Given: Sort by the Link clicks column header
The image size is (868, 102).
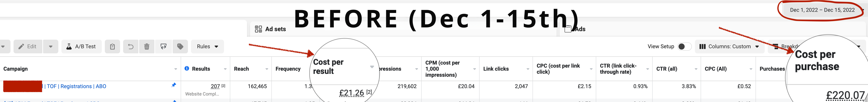Looking at the screenshot, I should pyautogui.click(x=496, y=69).
